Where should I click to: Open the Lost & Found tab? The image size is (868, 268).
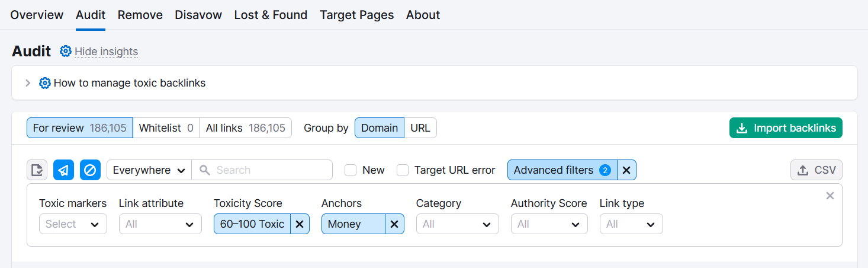click(271, 15)
